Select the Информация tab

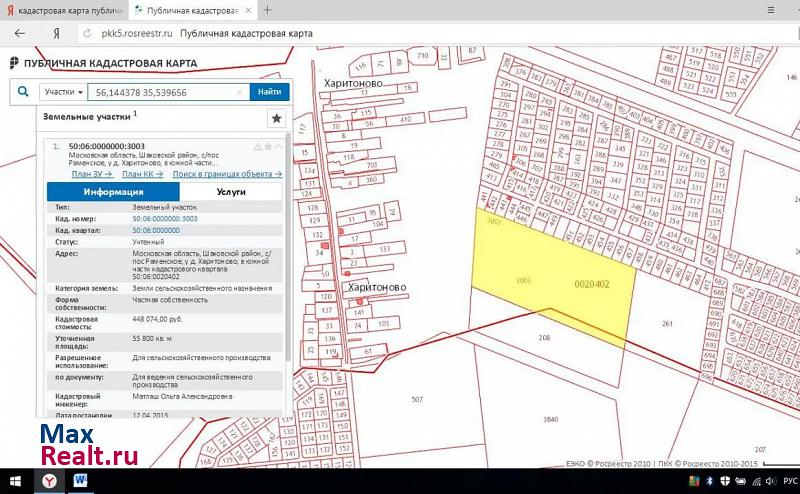[113, 191]
